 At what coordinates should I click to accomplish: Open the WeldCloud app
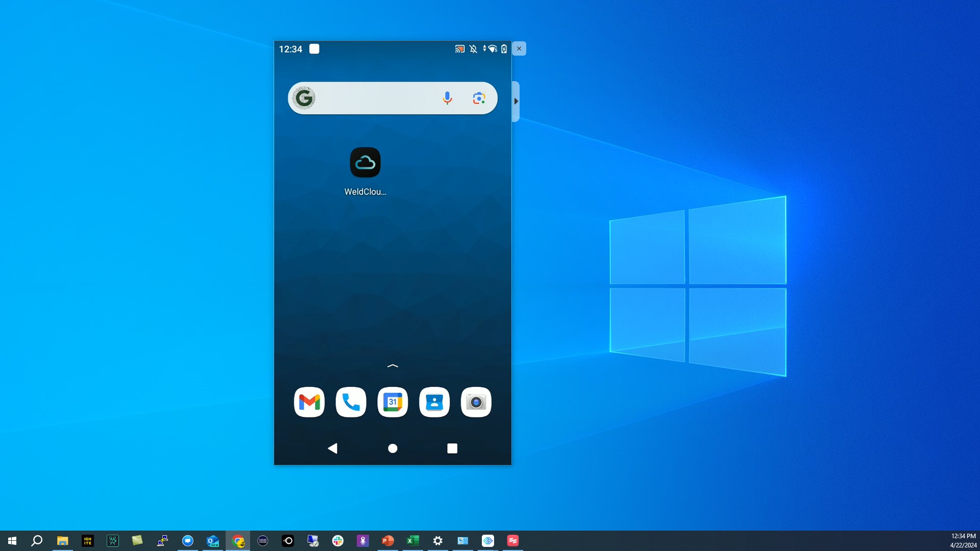click(x=365, y=163)
